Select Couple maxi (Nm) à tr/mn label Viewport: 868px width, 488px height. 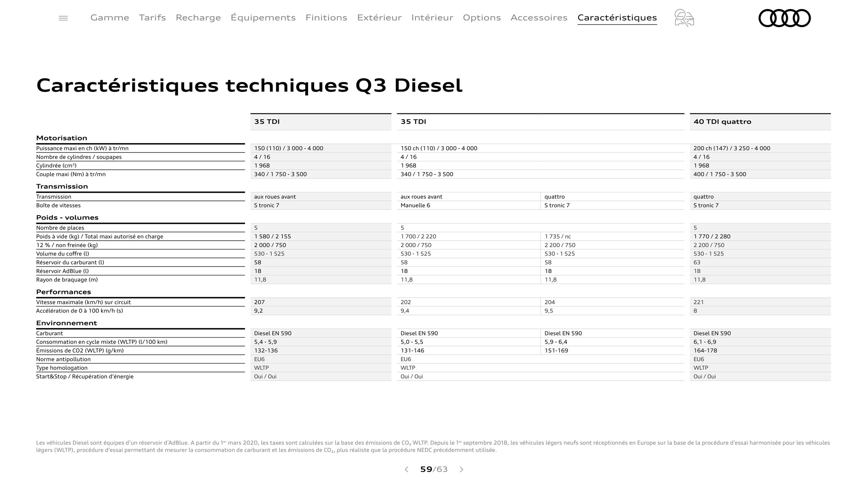(x=71, y=174)
